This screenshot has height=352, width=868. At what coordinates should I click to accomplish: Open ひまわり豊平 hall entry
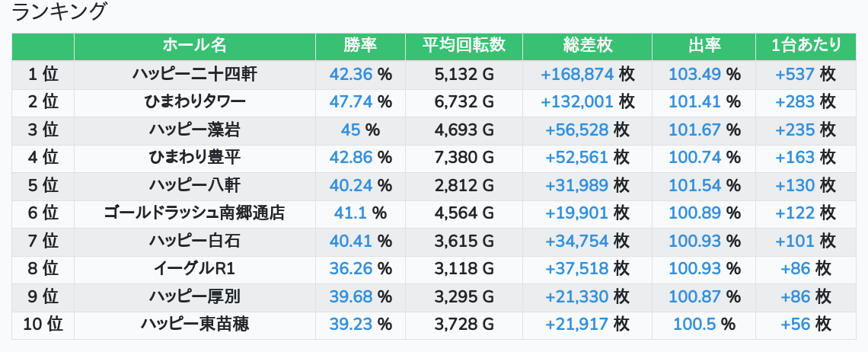click(195, 158)
